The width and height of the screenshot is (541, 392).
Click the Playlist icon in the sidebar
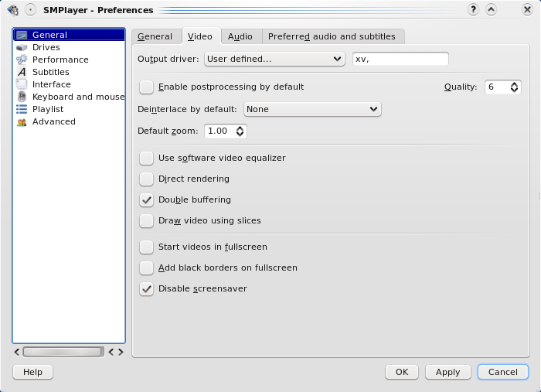(x=22, y=109)
